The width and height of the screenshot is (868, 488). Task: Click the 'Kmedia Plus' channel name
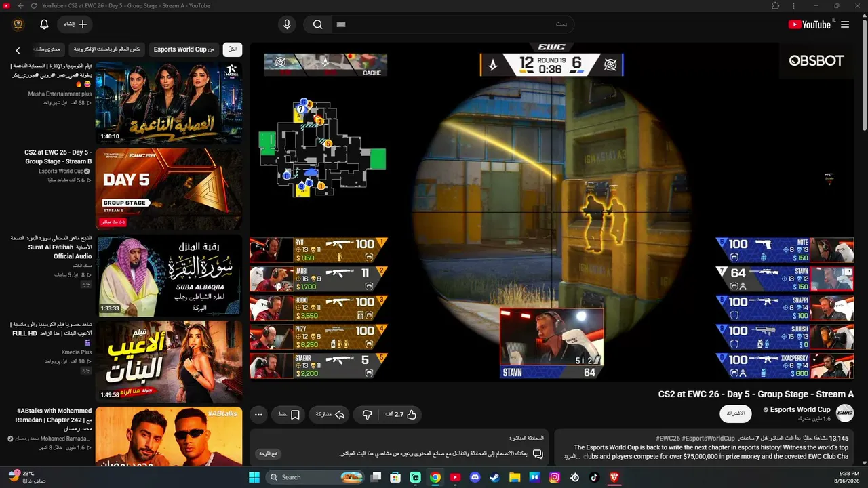pos(77,352)
